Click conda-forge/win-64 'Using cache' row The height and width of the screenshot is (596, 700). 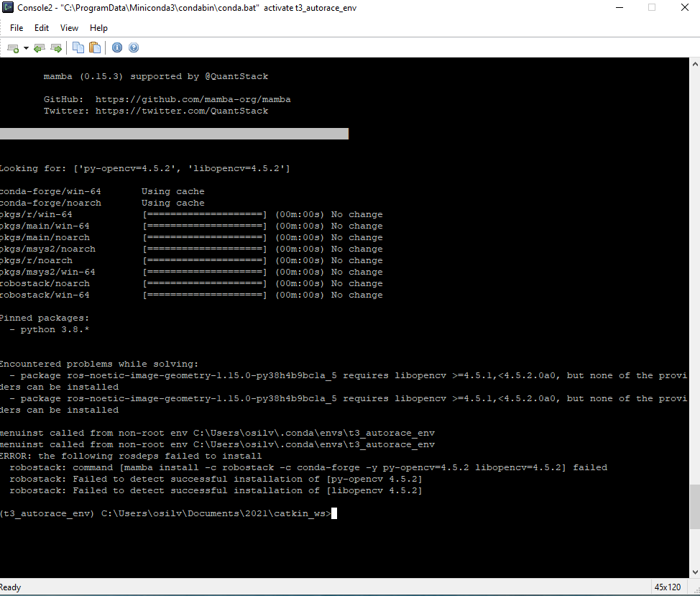tap(102, 191)
